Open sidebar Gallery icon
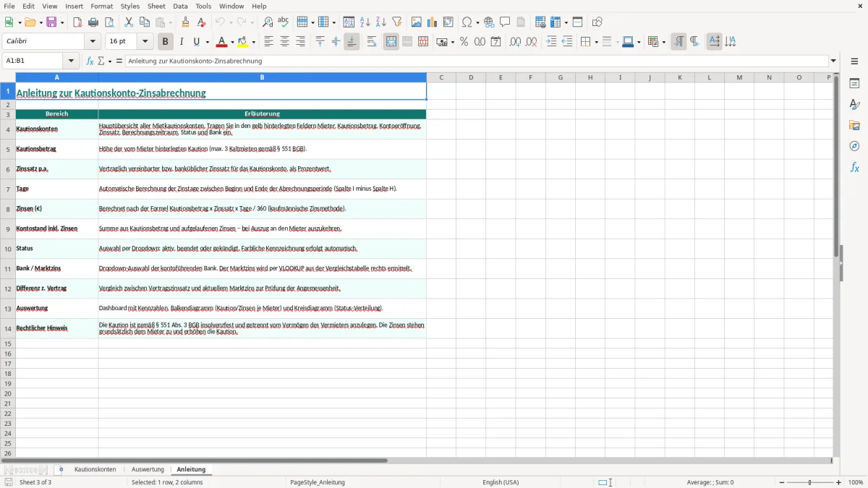Screen dimensions: 868x488 pyautogui.click(x=854, y=126)
